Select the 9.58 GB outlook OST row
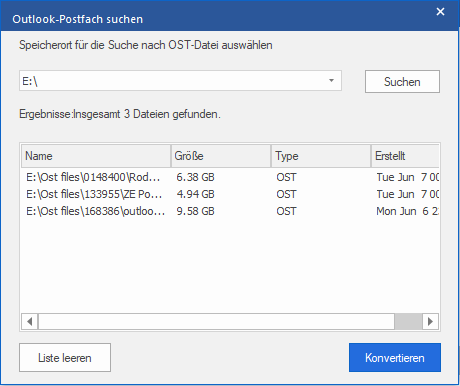The width and height of the screenshot is (460, 386). 230,211
